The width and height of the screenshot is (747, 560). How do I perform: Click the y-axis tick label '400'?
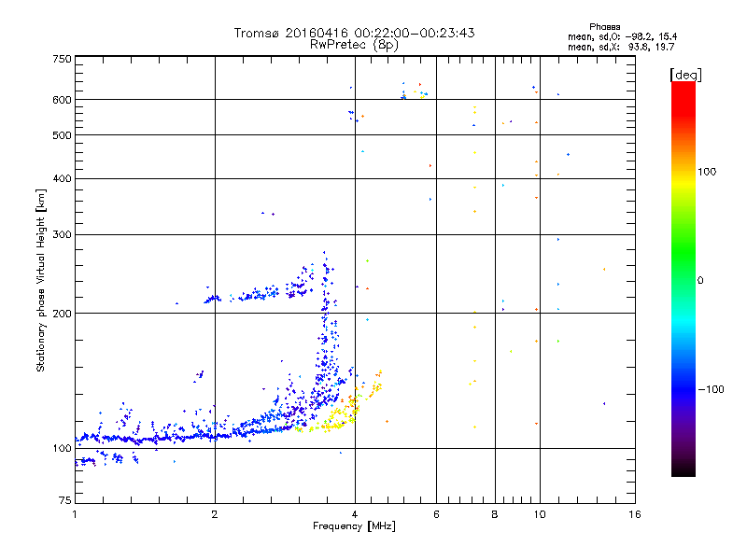pyautogui.click(x=62, y=179)
